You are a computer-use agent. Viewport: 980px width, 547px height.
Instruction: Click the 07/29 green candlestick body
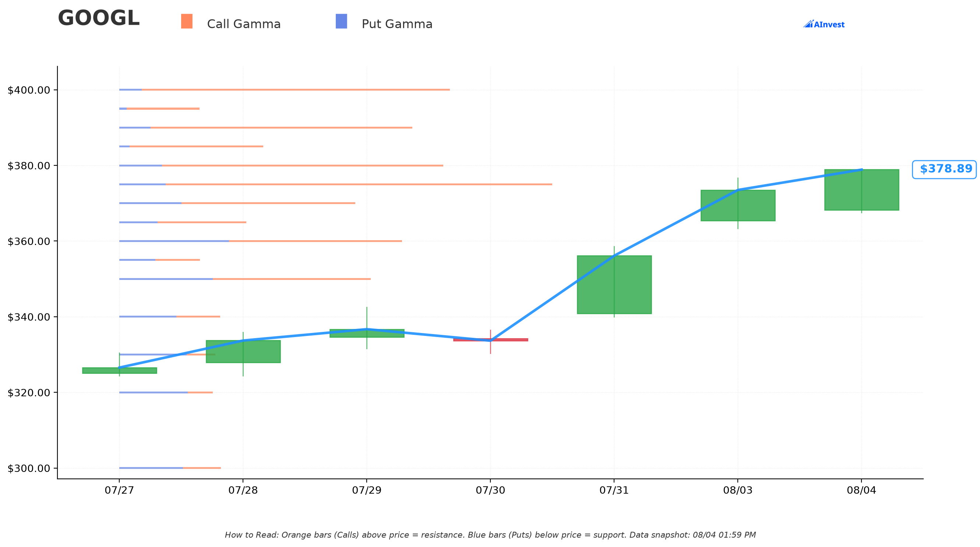(x=367, y=333)
